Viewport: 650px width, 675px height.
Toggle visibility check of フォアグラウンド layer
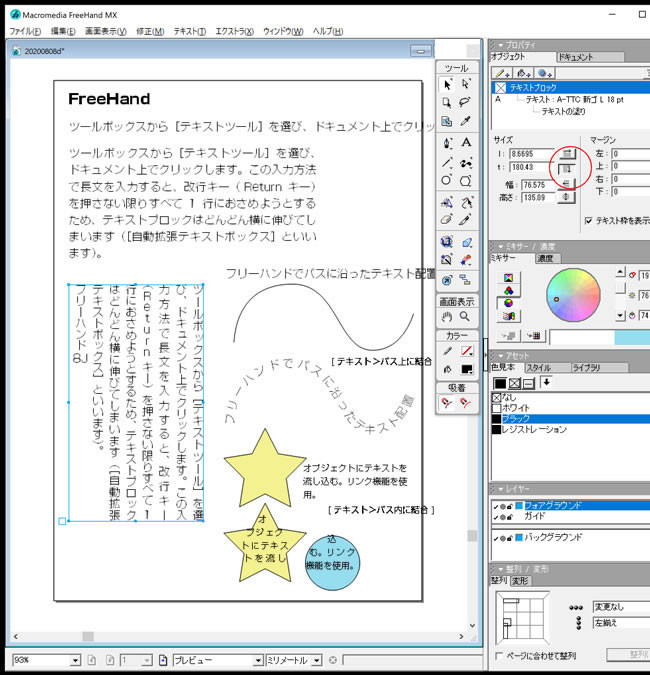point(495,507)
